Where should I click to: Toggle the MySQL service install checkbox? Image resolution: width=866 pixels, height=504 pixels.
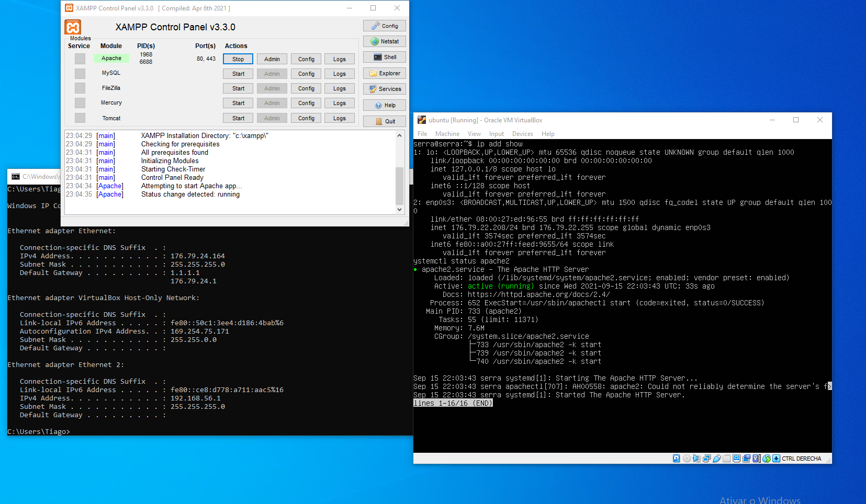[x=80, y=73]
